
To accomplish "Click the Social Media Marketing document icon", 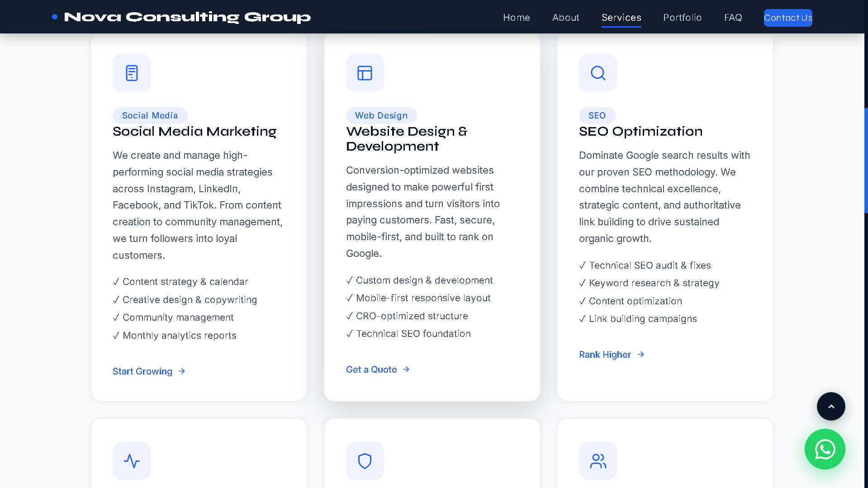I will pyautogui.click(x=132, y=73).
